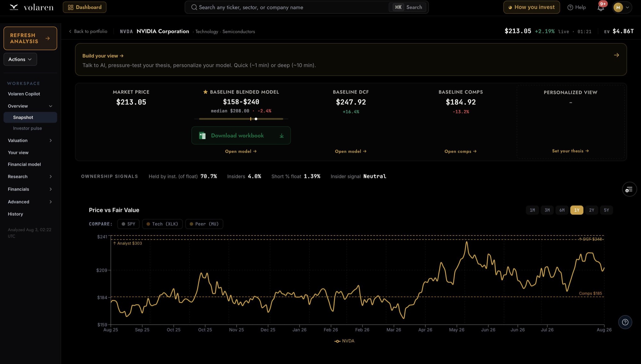Click Baseline DCF $247.92 value

(351, 102)
